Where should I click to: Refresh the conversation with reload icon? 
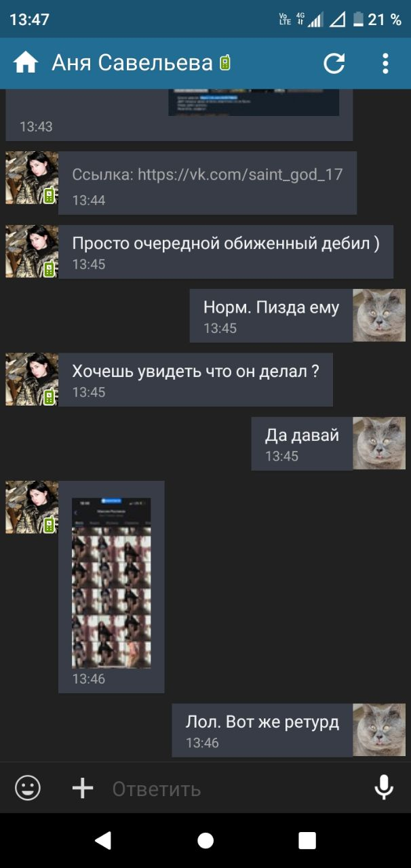click(334, 63)
